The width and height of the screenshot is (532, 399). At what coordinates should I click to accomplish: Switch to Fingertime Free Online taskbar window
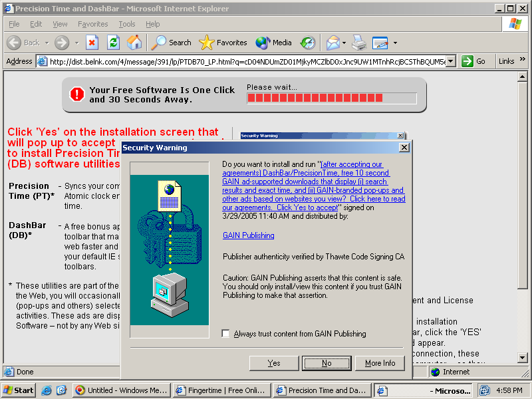(222, 390)
